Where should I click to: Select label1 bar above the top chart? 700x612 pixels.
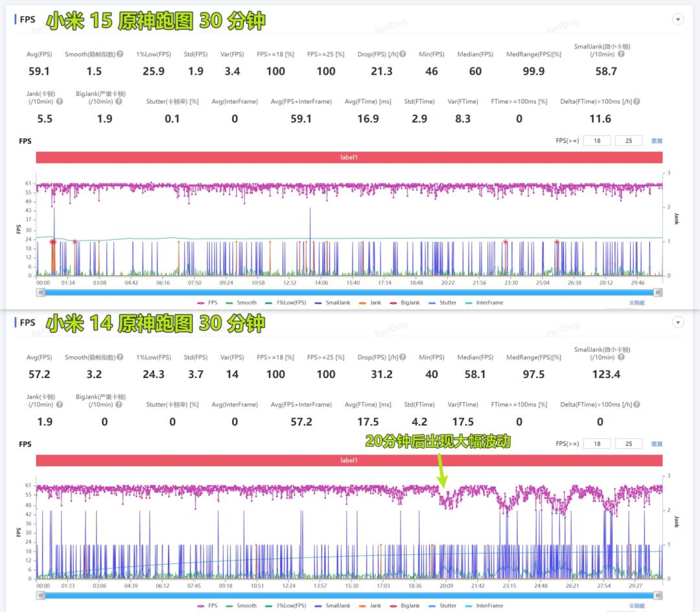coord(349,158)
